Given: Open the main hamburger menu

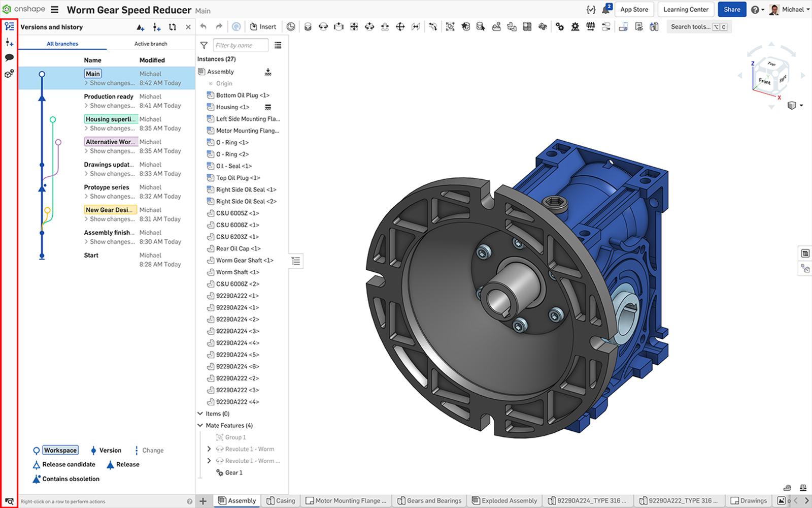Looking at the screenshot, I should 55,10.
